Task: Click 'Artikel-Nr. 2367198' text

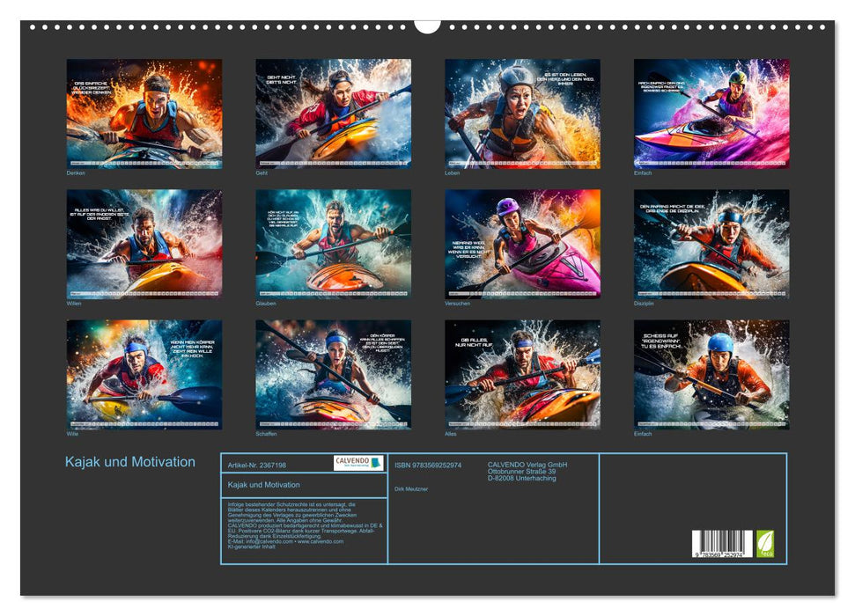Action: pyautogui.click(x=257, y=465)
